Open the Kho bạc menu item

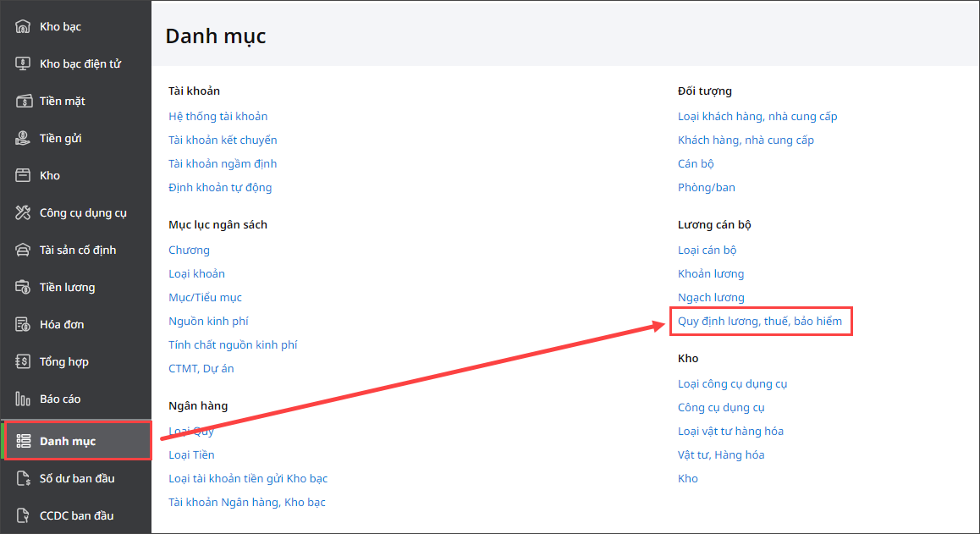(61, 26)
